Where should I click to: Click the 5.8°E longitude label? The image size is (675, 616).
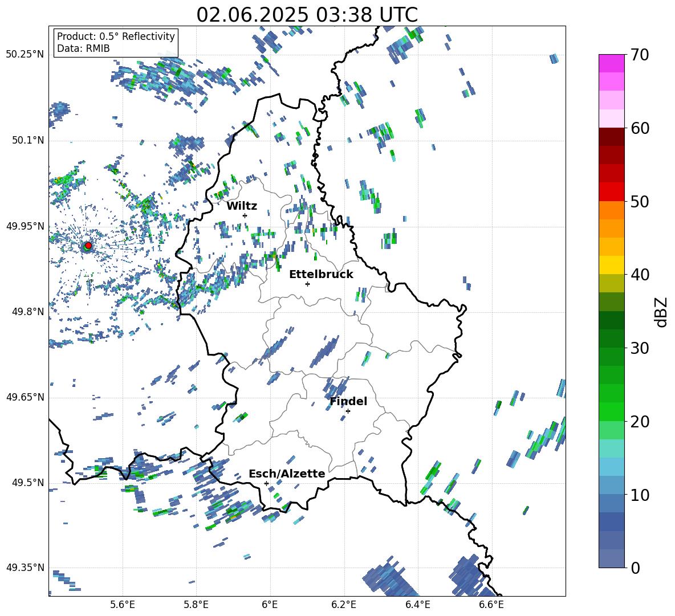(x=196, y=605)
